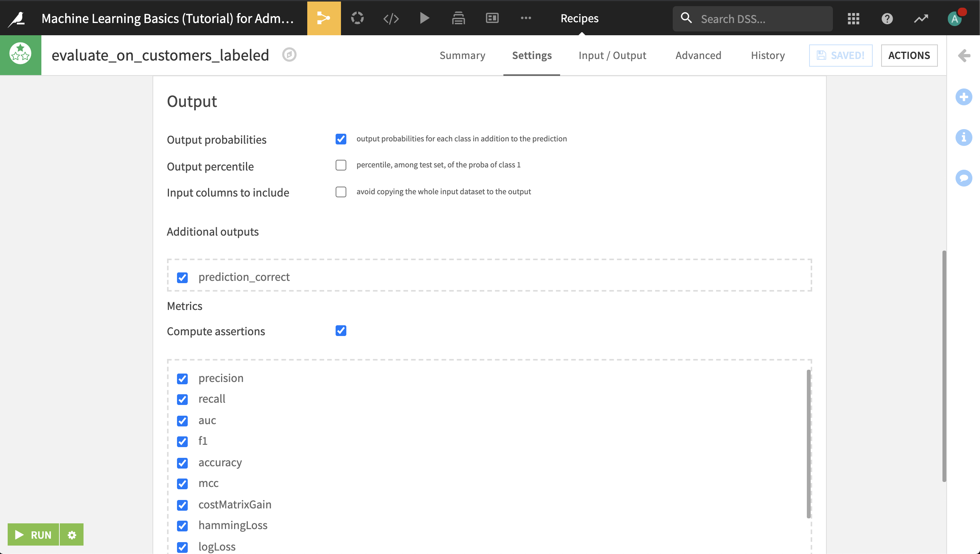Enable Output percentile checkbox
Screen dimensions: 980x554
pos(341,165)
